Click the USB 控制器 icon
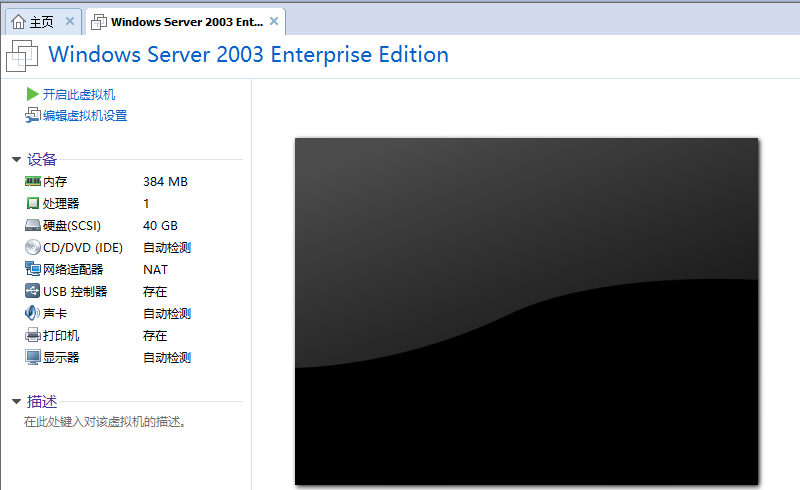The image size is (800, 490). point(32,291)
